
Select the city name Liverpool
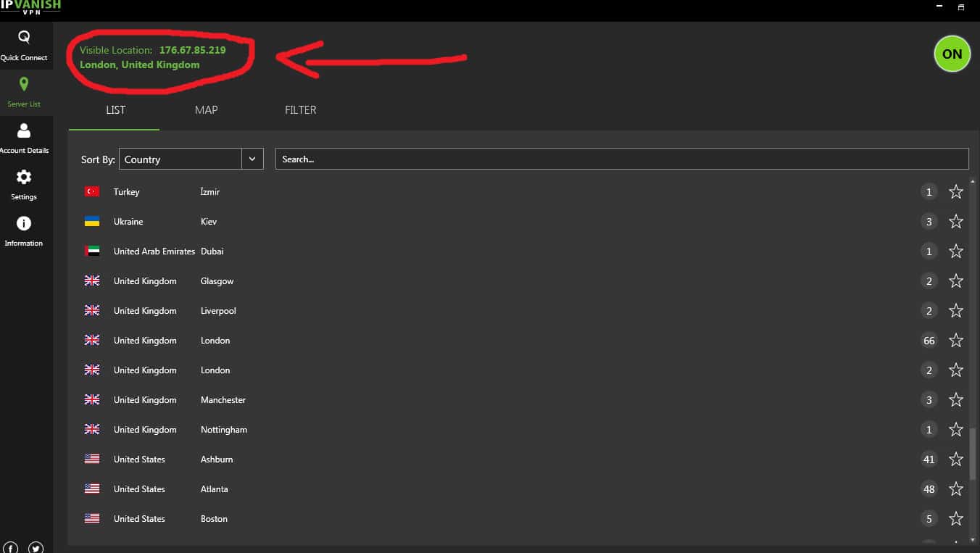pos(218,311)
